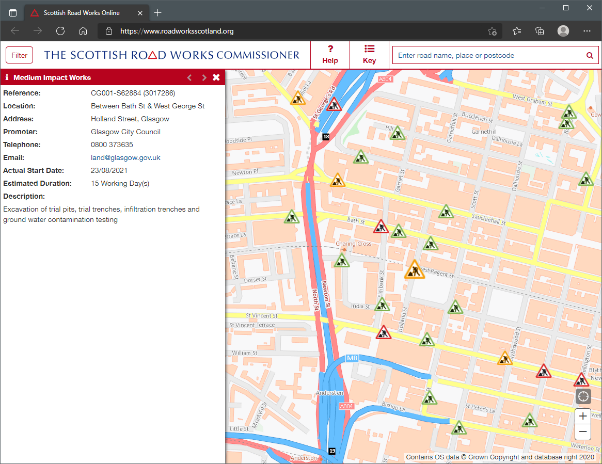The width and height of the screenshot is (602, 464).
Task: Select green roadworks marker beside red Bath St marker
Action: [x=399, y=231]
